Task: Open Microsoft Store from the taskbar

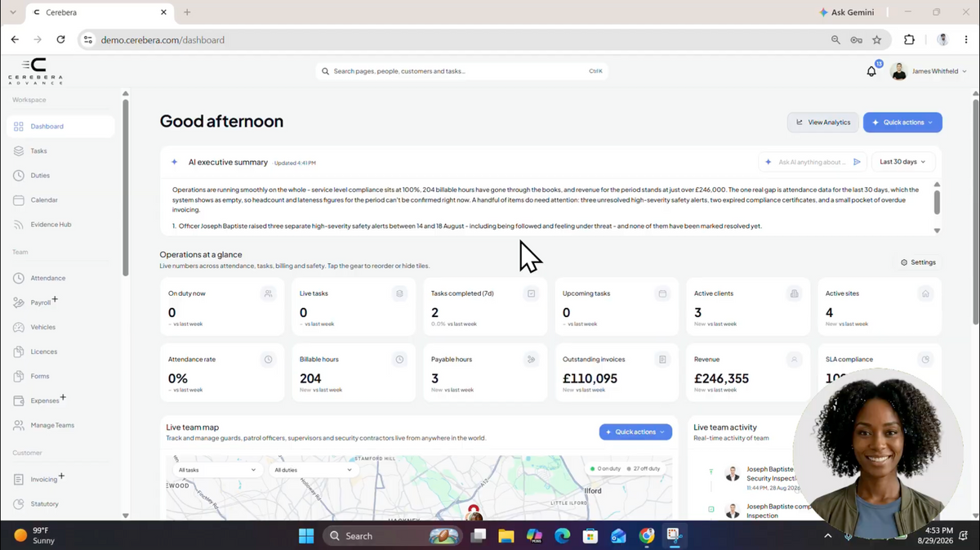Action: pyautogui.click(x=590, y=536)
